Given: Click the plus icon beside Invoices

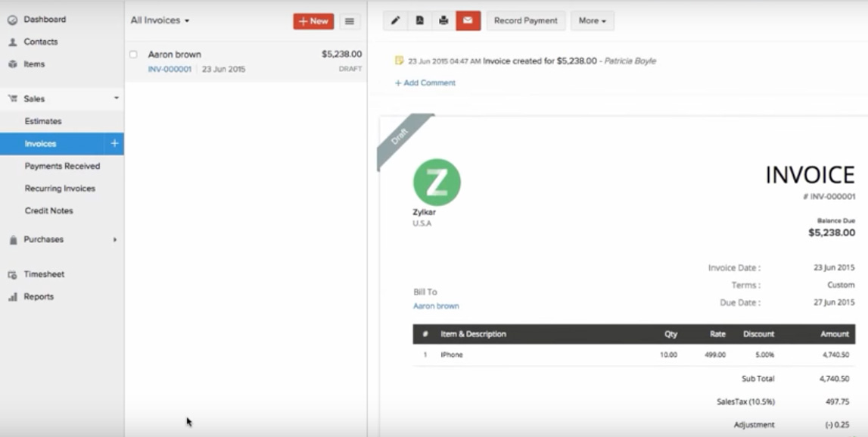Looking at the screenshot, I should [114, 143].
